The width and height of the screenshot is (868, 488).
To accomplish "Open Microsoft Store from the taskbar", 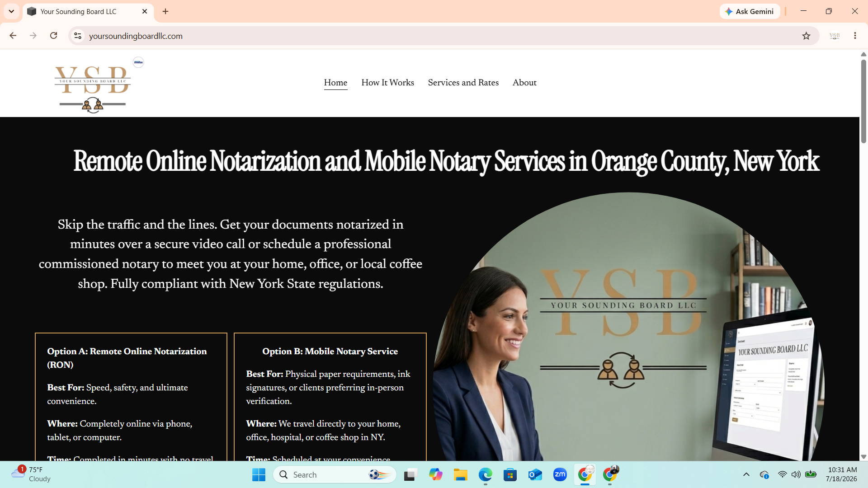I will (510, 475).
